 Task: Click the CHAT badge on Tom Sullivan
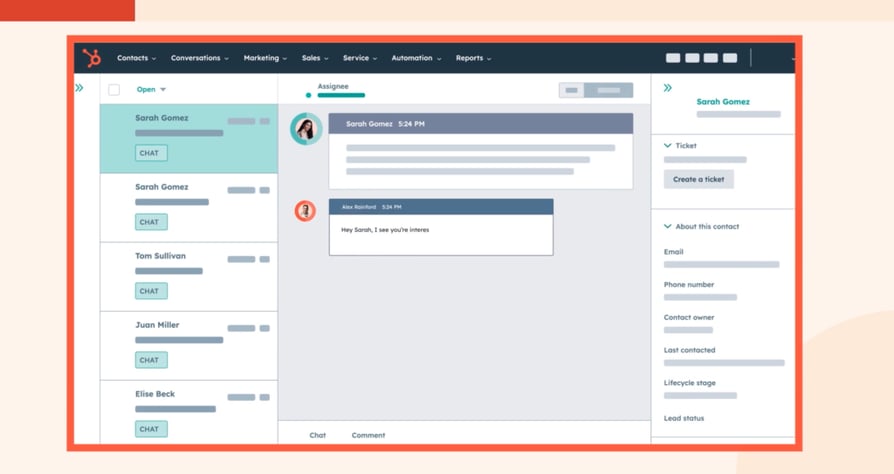(x=151, y=291)
